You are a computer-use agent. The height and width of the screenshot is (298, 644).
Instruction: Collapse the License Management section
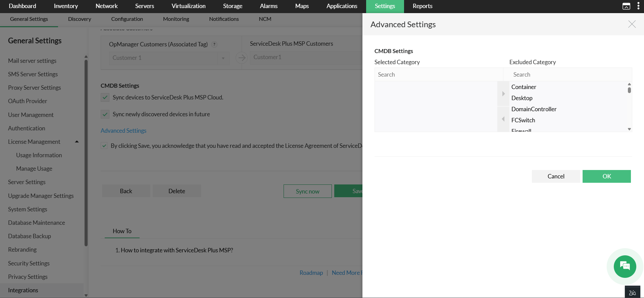[77, 142]
